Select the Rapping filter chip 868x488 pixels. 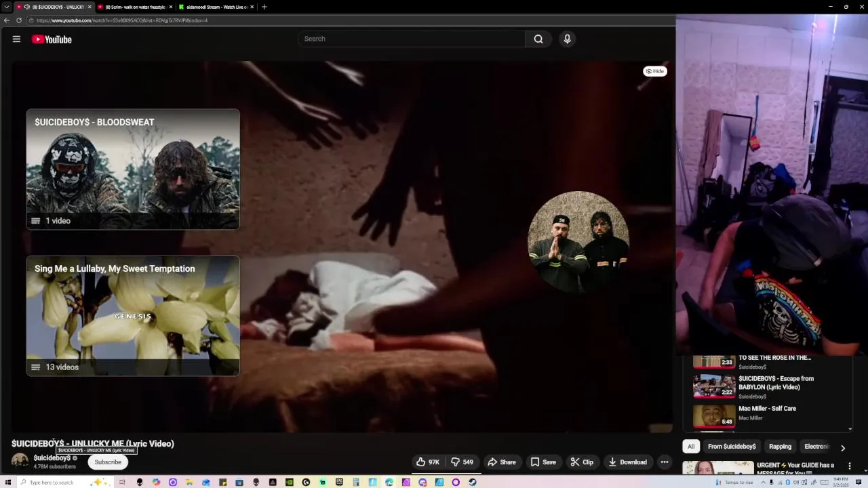tap(780, 447)
